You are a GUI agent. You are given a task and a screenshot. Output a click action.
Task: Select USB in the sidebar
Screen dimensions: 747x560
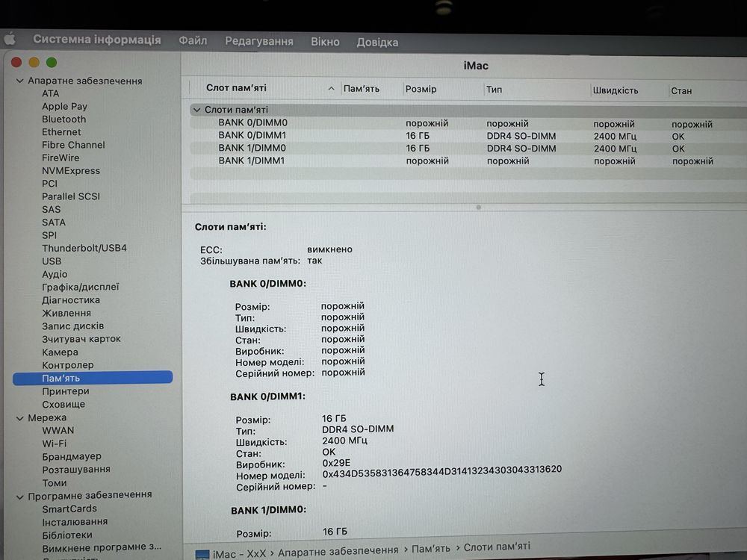[x=52, y=261]
